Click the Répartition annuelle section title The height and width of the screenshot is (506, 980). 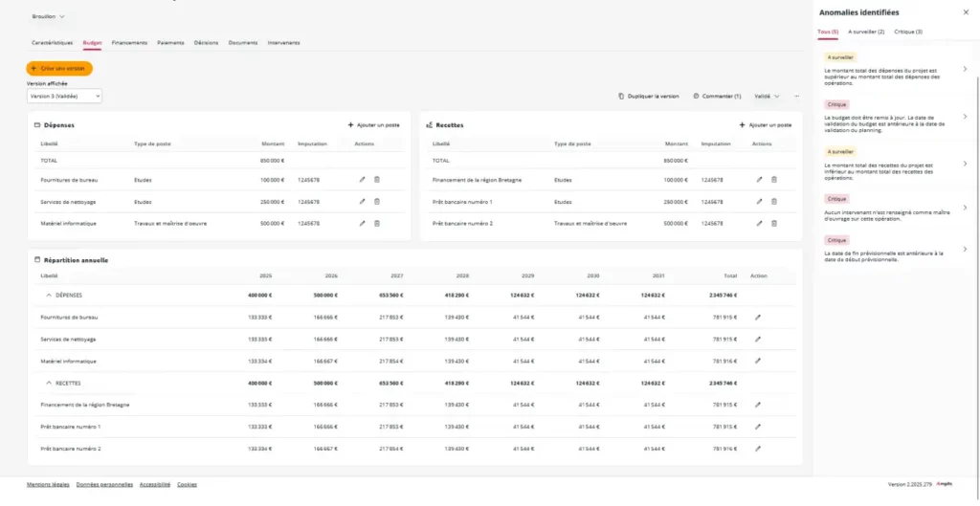76,260
